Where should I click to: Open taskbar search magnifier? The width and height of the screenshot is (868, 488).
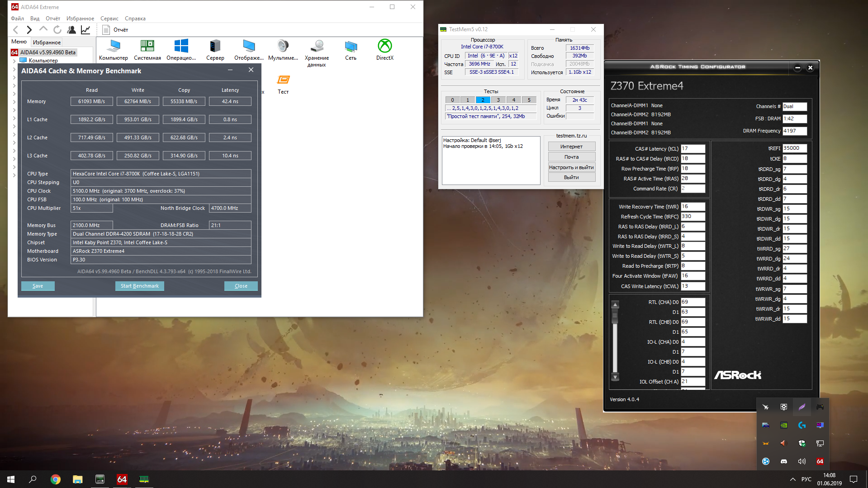pyautogui.click(x=33, y=479)
